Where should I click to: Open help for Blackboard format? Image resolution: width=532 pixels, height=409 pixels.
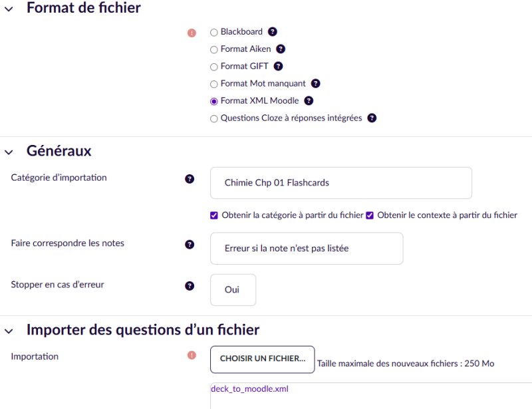pos(272,32)
